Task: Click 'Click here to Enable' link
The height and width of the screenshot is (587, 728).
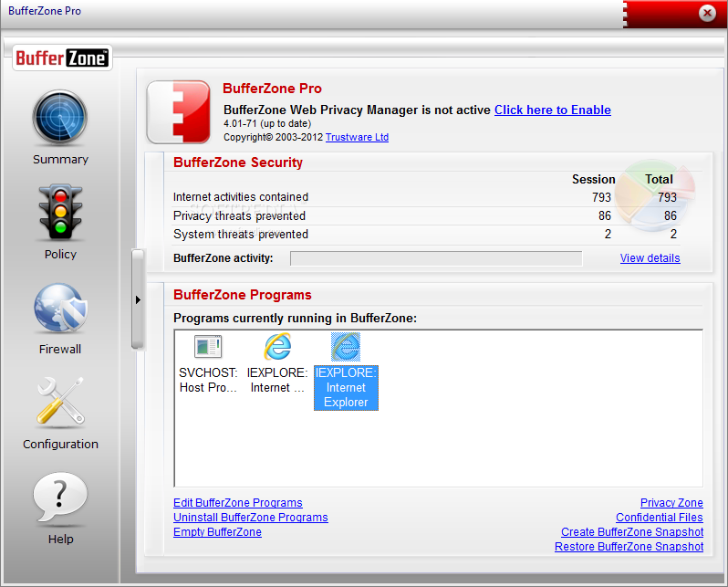Action: [x=552, y=110]
